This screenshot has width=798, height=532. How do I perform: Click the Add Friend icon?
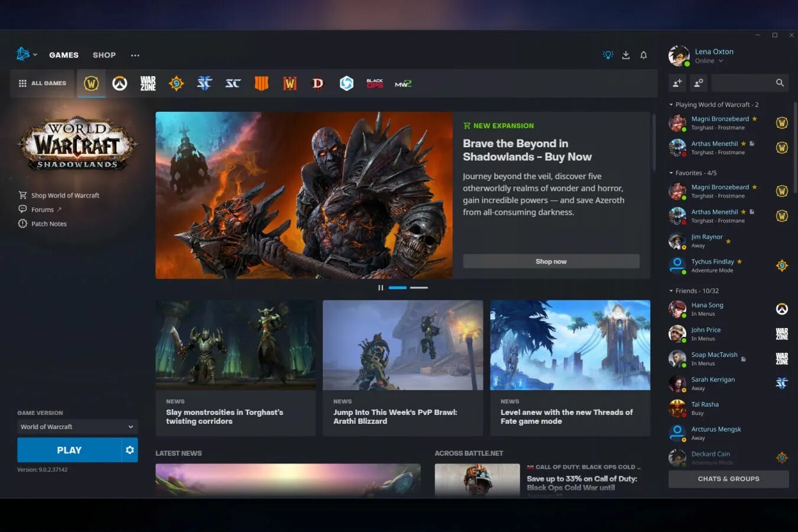pyautogui.click(x=677, y=83)
